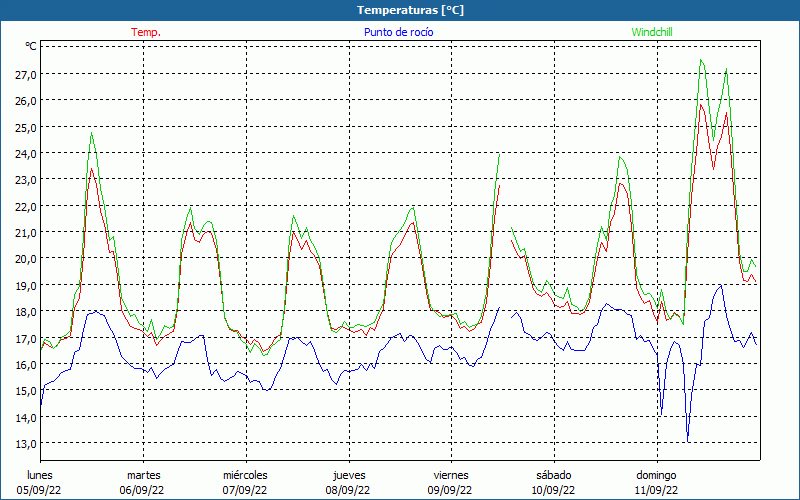
Task: Click the 06/09/22 date label
Action: [x=142, y=490]
